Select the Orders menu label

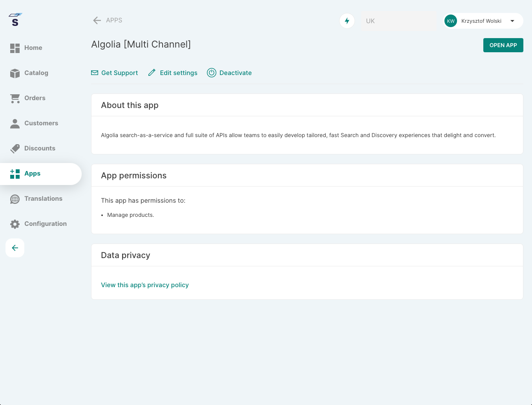tap(35, 98)
